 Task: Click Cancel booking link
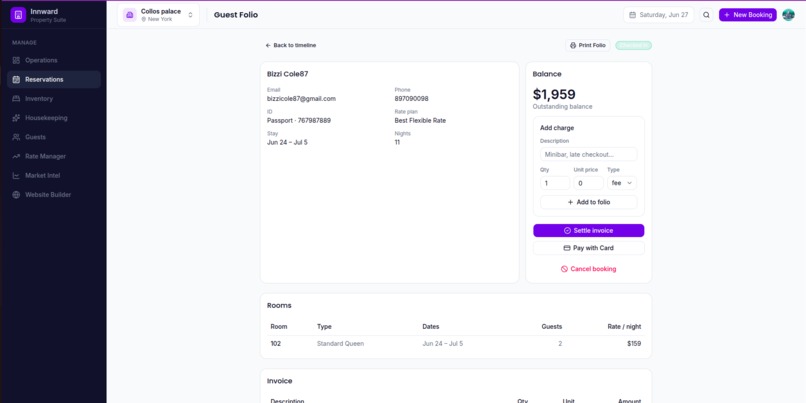[589, 269]
